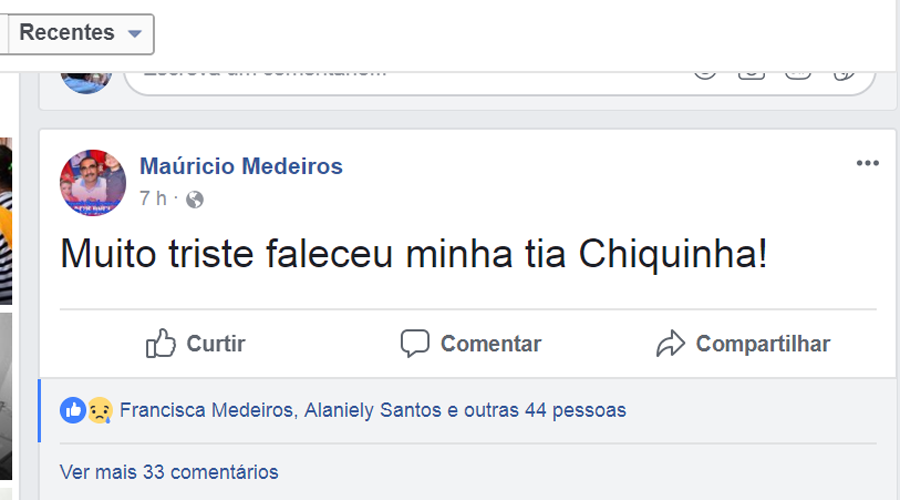The width and height of the screenshot is (900, 500).
Task: Click the speech bubble icon beside Comentar
Action: (414, 344)
